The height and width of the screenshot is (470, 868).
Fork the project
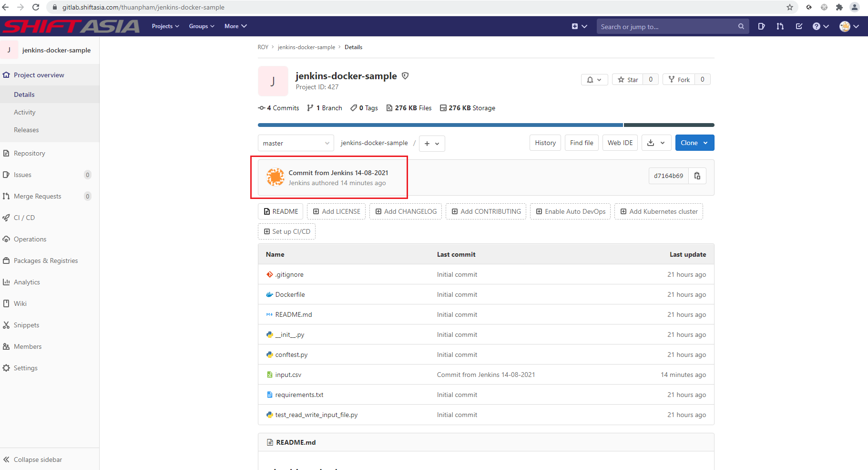click(679, 80)
